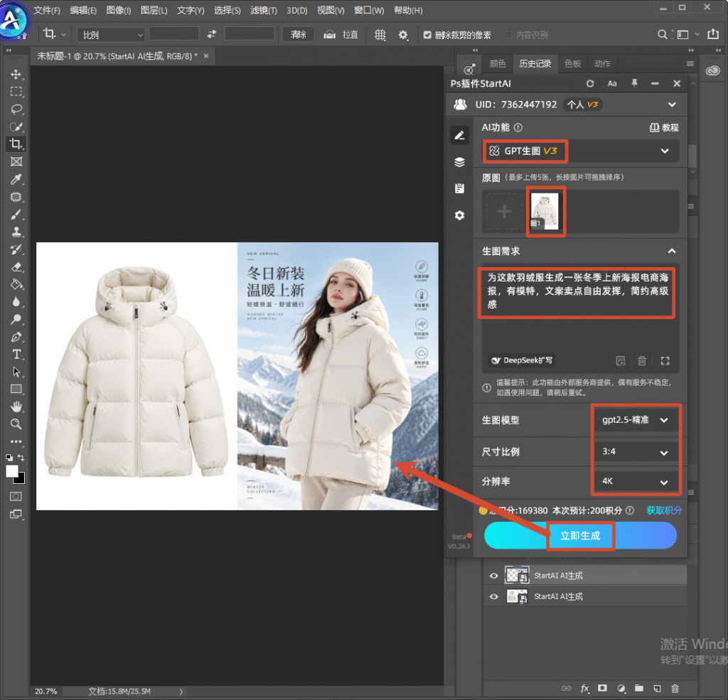
Task: Open the 滤镜(T) menu
Action: [x=263, y=10]
